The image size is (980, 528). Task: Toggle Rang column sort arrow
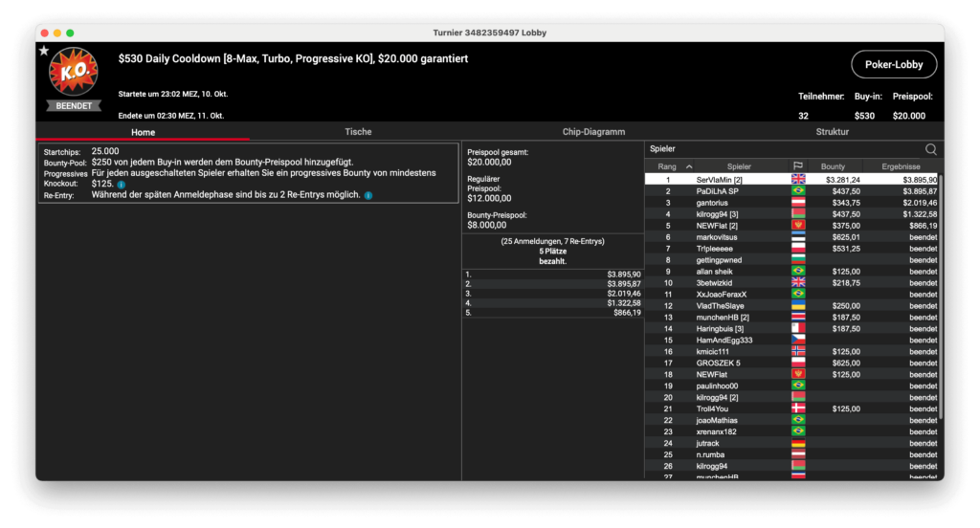click(x=689, y=166)
